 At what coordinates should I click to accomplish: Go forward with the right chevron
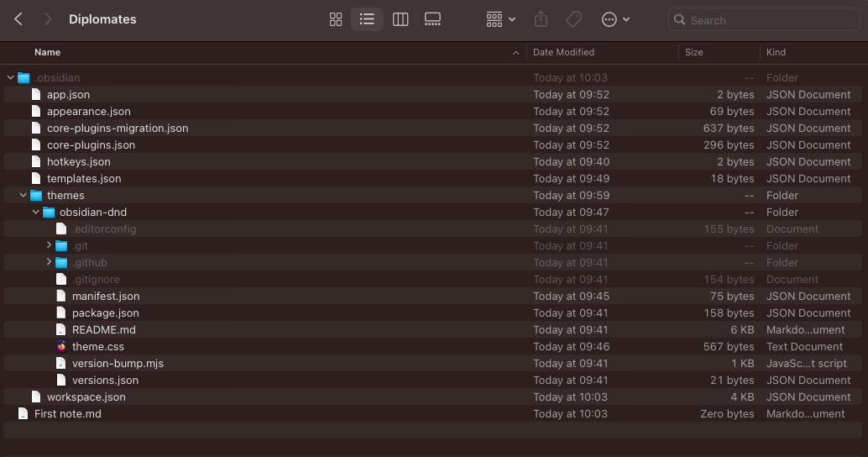(x=48, y=19)
